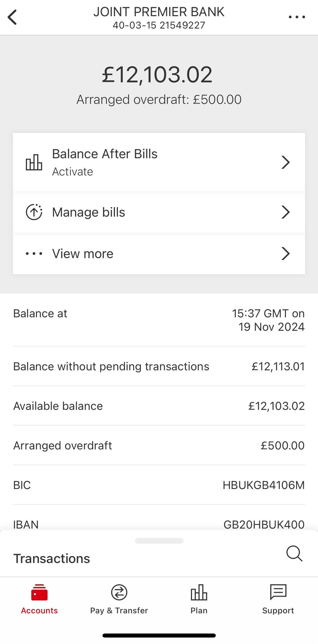Open the Manage bills option
Viewport: 318px width, 644px height.
point(88,212)
